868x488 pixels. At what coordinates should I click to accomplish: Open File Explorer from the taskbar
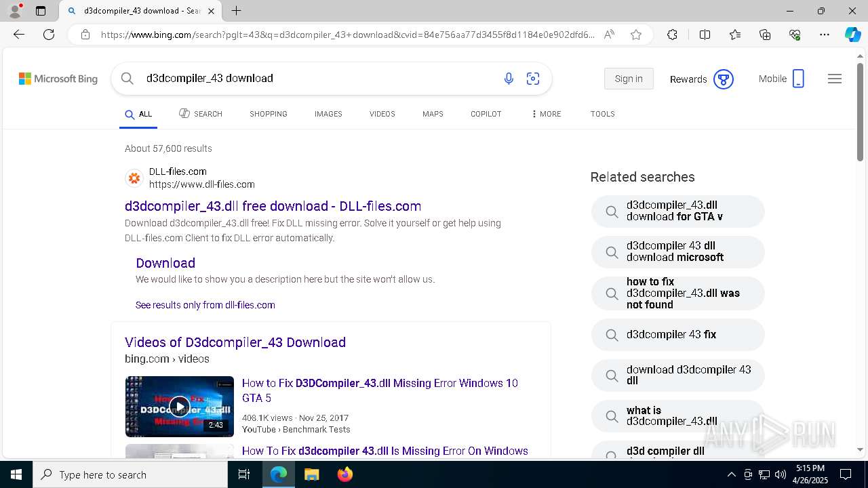click(x=311, y=474)
